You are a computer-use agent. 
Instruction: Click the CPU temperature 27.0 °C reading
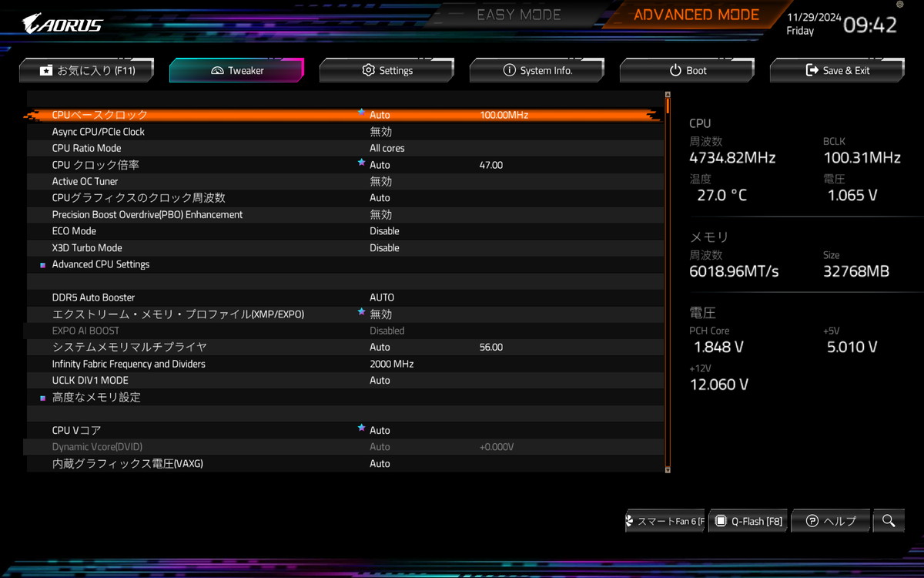721,196
